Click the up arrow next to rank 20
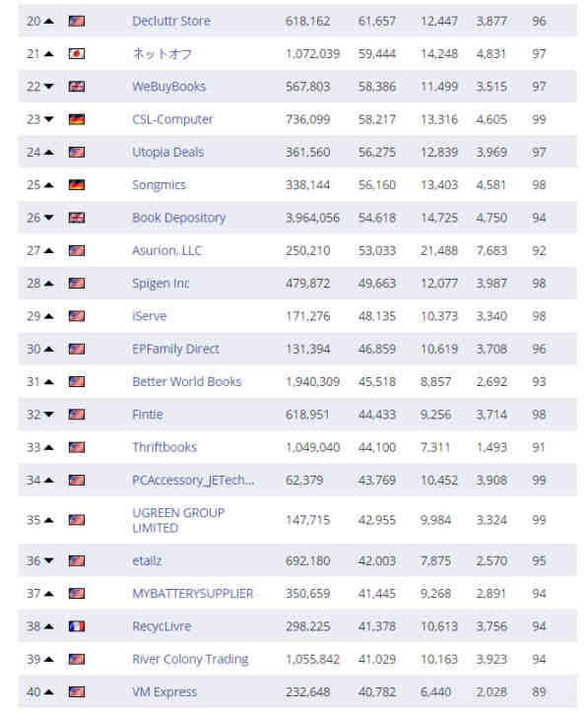588x716 pixels. [x=49, y=21]
